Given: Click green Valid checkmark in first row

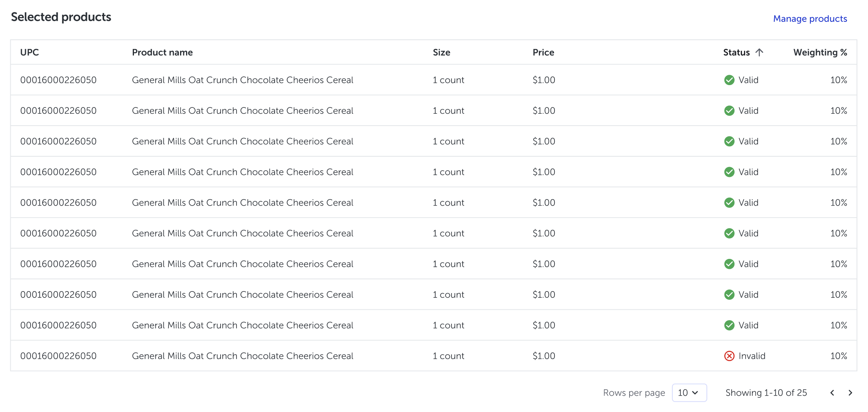Looking at the screenshot, I should click(729, 80).
